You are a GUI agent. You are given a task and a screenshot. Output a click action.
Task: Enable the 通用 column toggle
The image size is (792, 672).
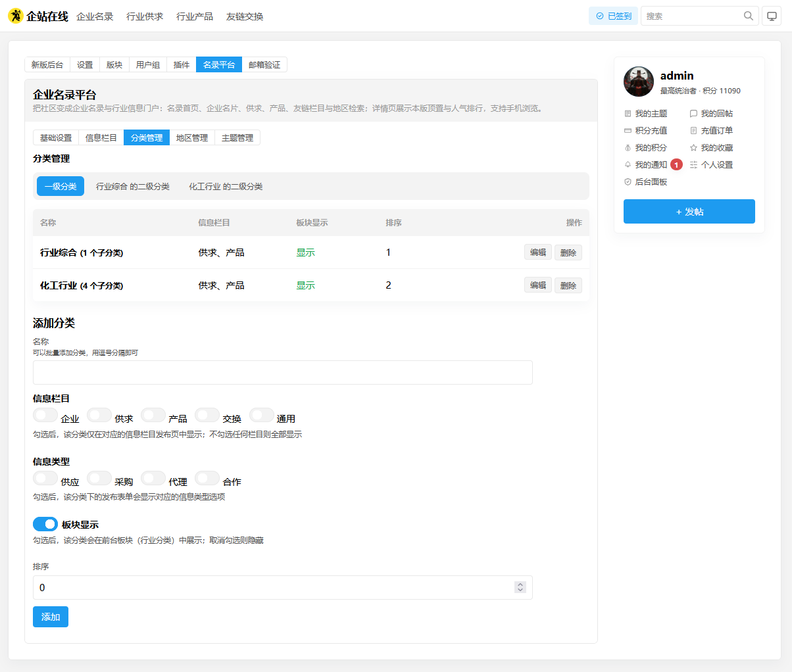pyautogui.click(x=261, y=415)
